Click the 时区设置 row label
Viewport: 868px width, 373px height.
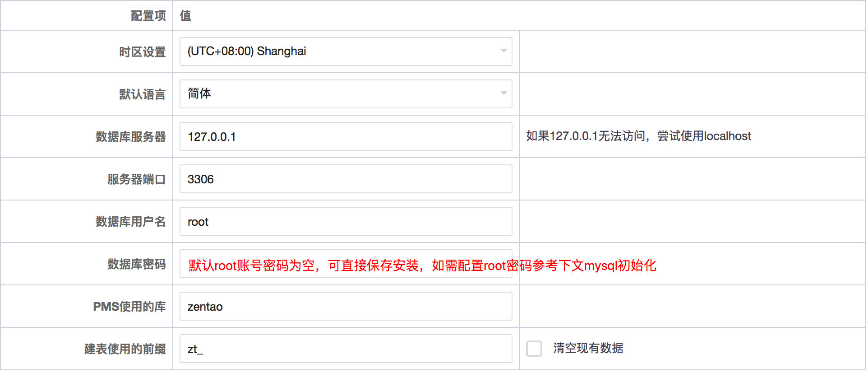click(142, 52)
